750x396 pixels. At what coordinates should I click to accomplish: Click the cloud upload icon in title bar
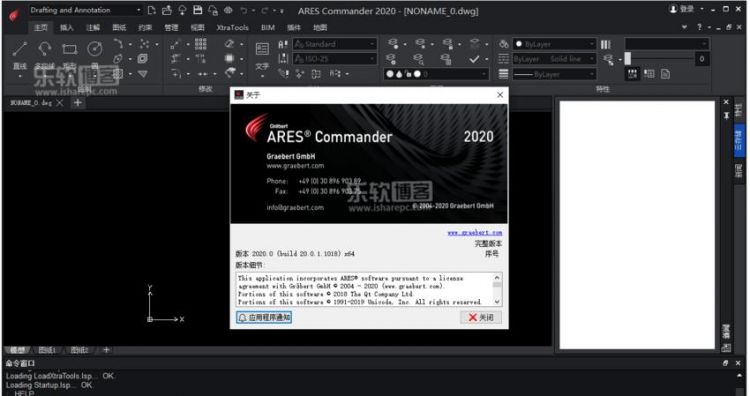[182, 10]
